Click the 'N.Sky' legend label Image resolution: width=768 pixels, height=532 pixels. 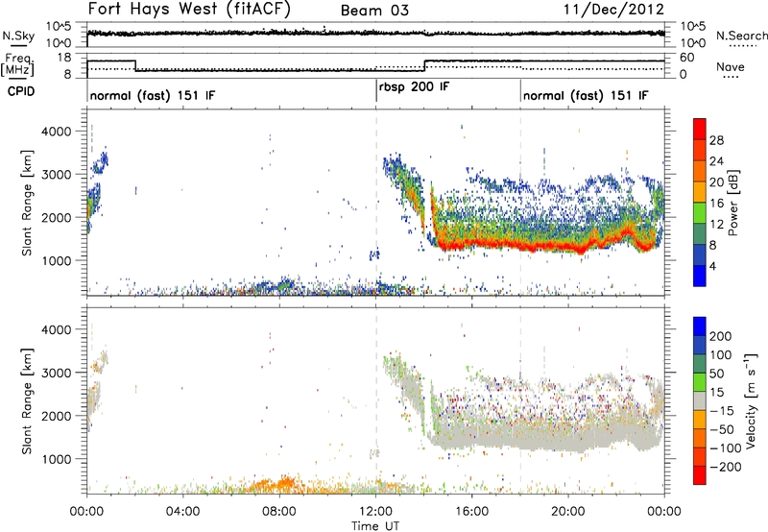click(18, 36)
